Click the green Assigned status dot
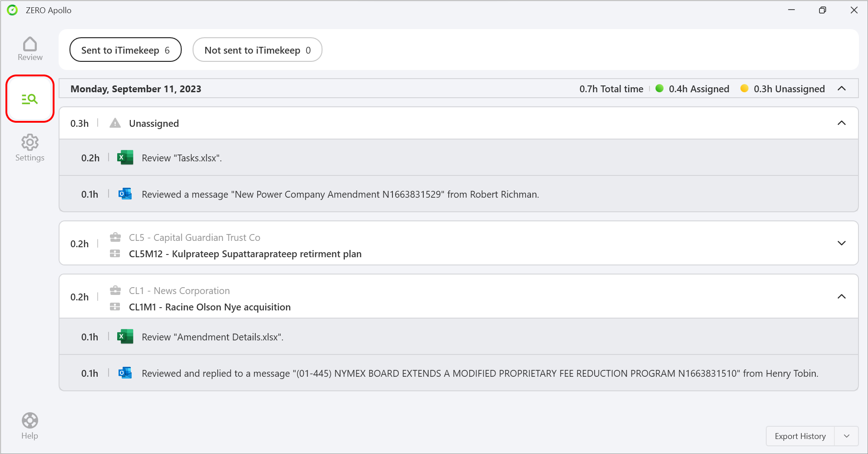The image size is (868, 454). tap(660, 89)
